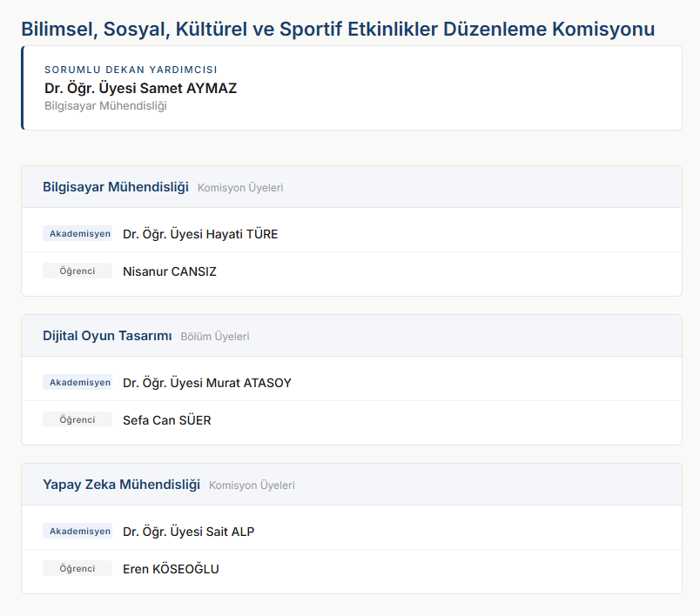Click the Akademisyen badge beside Murat ATASOY

click(79, 383)
